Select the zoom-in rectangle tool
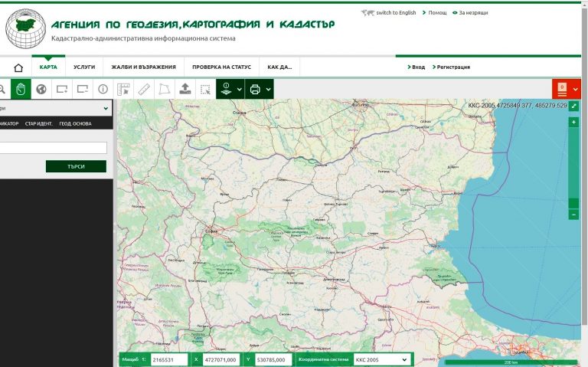This screenshot has width=588, height=367. [x=62, y=89]
